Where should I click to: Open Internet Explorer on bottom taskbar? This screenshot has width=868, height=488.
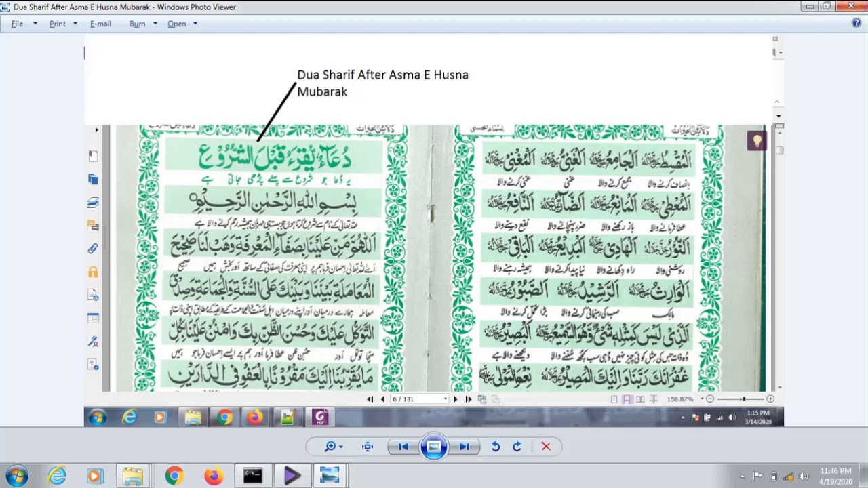pos(57,476)
